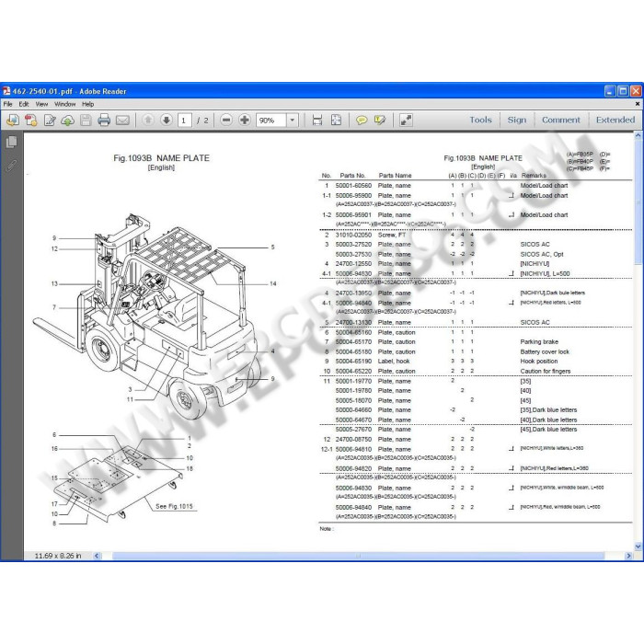Click the Fit one full page icon
This screenshot has height=644, width=644.
coord(336,121)
